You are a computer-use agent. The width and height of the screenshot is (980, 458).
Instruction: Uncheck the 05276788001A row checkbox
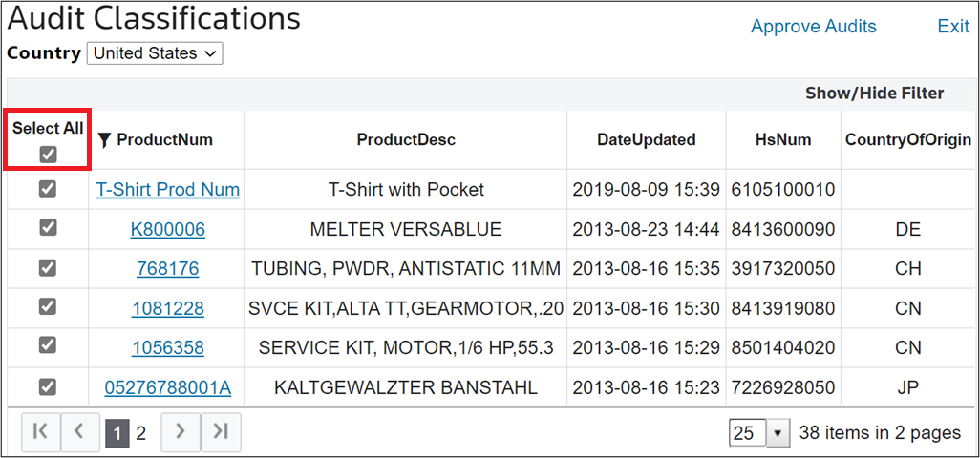click(48, 386)
